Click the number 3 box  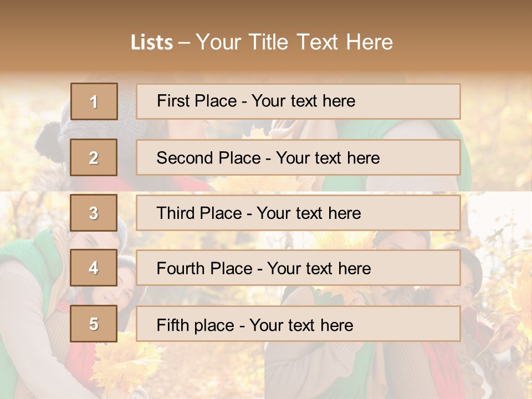pyautogui.click(x=94, y=213)
